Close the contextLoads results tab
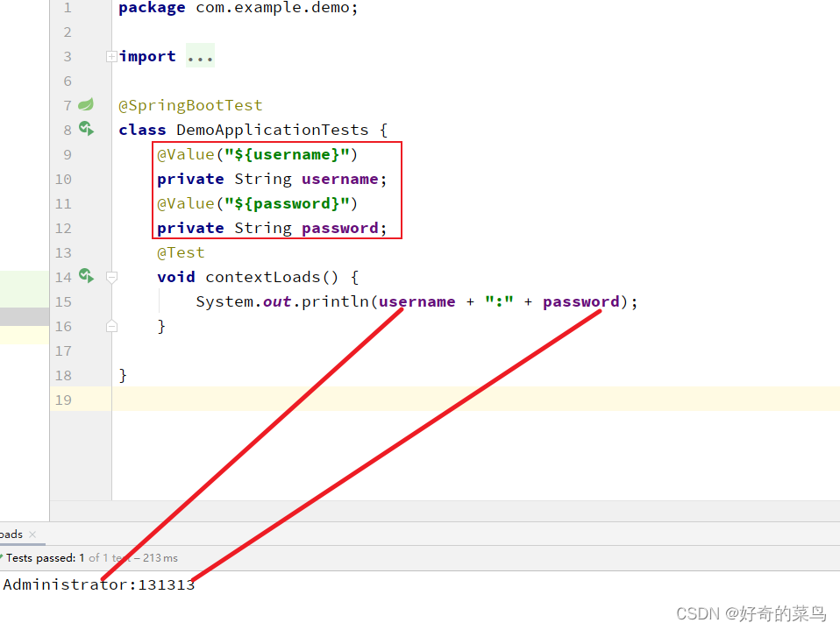 pyautogui.click(x=31, y=533)
